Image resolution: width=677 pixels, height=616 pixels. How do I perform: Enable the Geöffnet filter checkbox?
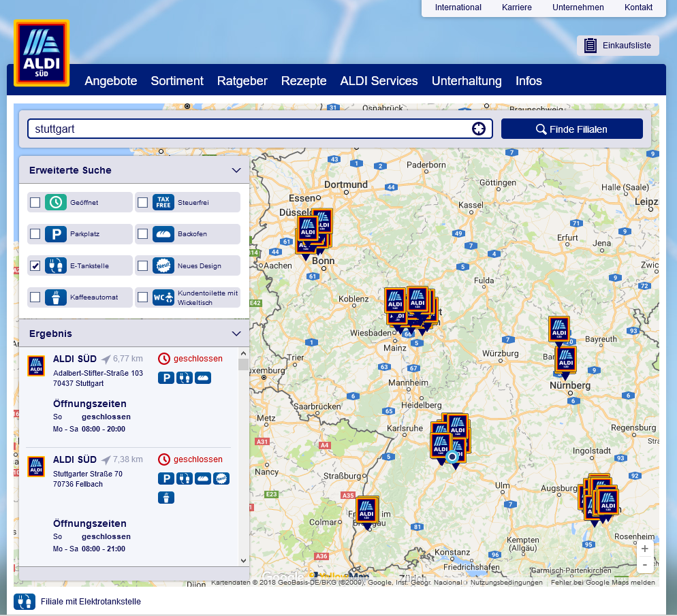[x=35, y=202]
